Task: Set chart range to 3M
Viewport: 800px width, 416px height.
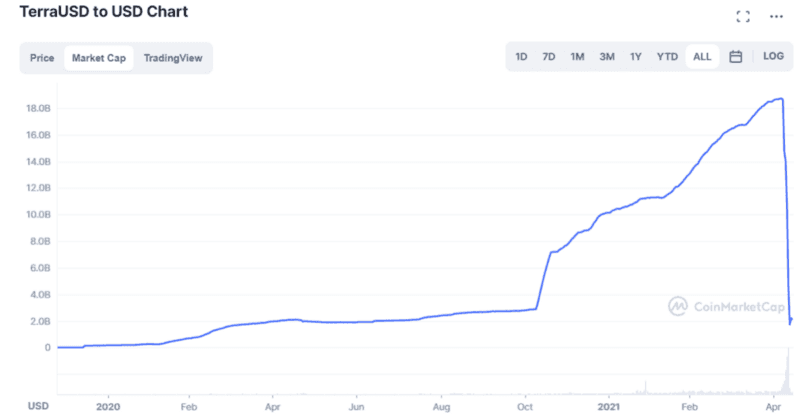Action: pos(607,57)
